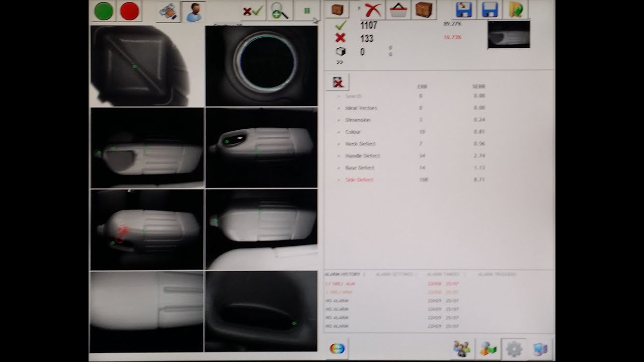Switch to the Alarm Triggers tab
This screenshot has width=644, height=362.
(497, 275)
